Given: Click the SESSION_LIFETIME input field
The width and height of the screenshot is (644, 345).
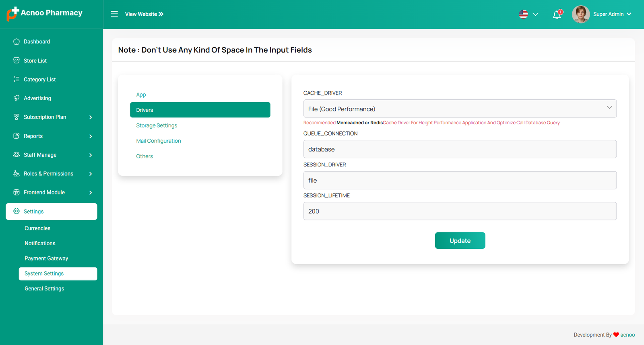Looking at the screenshot, I should 460,211.
